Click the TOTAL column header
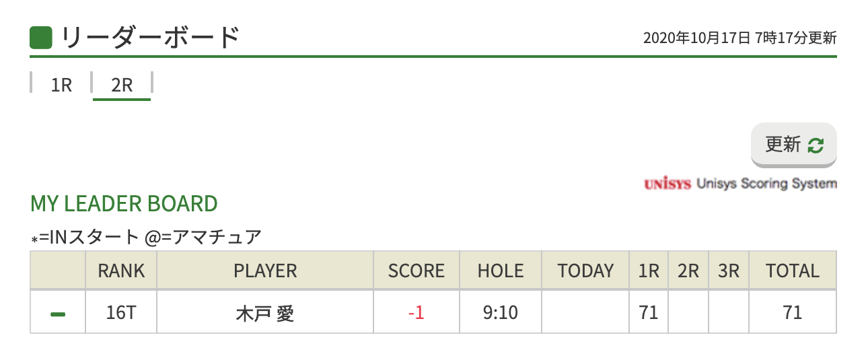The height and width of the screenshot is (354, 868). click(x=793, y=271)
